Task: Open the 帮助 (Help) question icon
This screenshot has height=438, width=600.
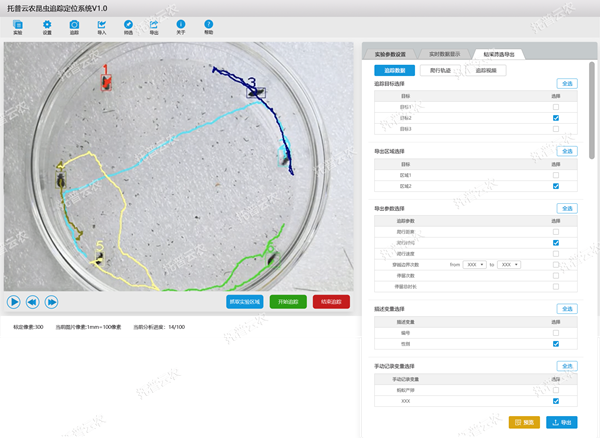Action: pos(208,26)
